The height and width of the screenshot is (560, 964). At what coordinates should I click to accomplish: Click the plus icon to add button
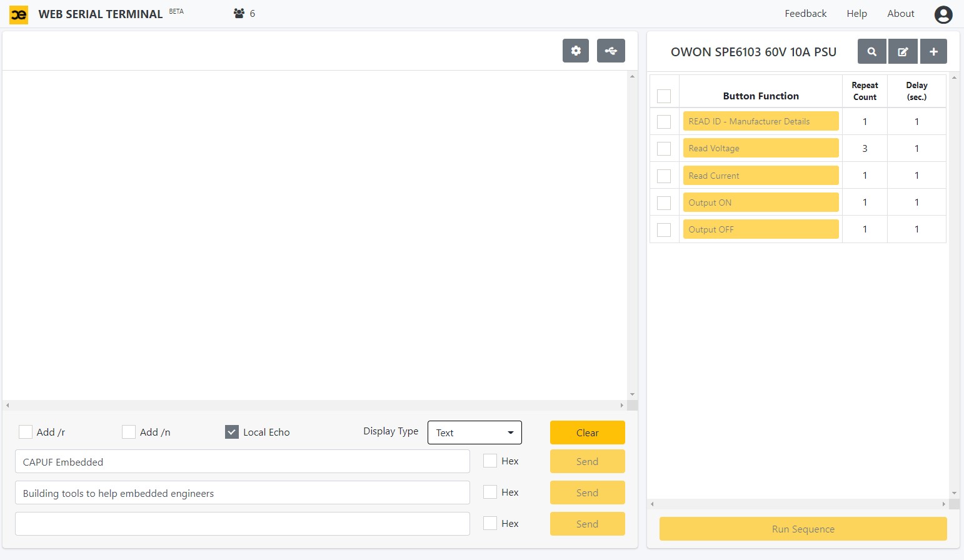[933, 52]
